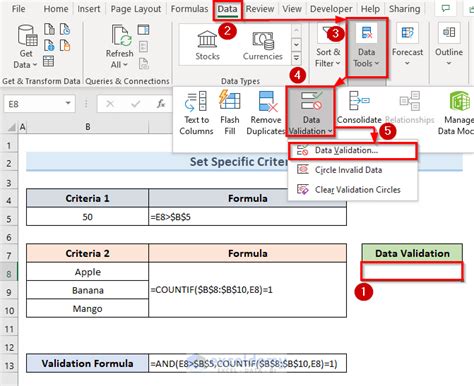Image resolution: width=474 pixels, height=386 pixels.
Task: Select the Stocks data type
Action: click(x=207, y=46)
